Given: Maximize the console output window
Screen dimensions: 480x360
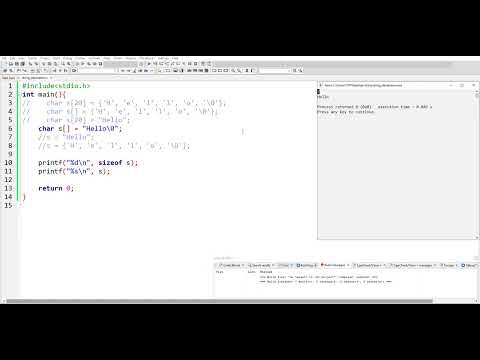Looking at the screenshot, I should pos(462,85).
